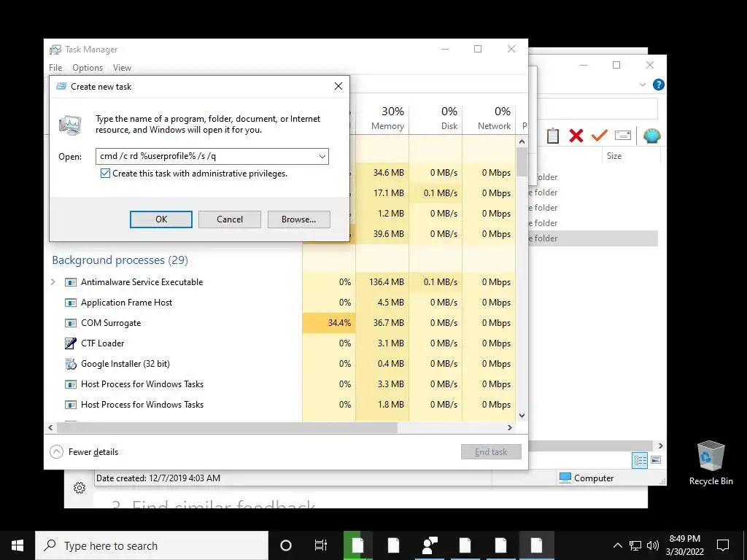Click vertical scrollbar down arrow in Task Manager
The width and height of the screenshot is (747, 560).
pos(522,415)
